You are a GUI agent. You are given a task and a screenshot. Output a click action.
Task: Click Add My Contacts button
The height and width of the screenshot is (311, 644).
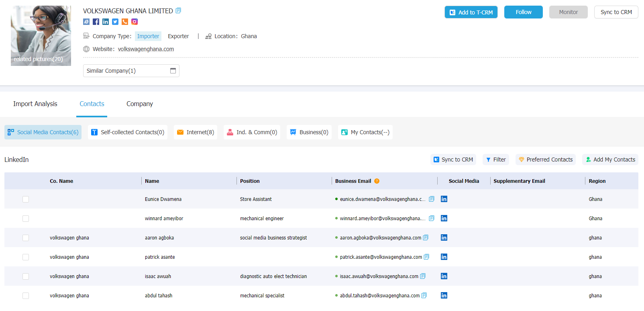pos(610,160)
